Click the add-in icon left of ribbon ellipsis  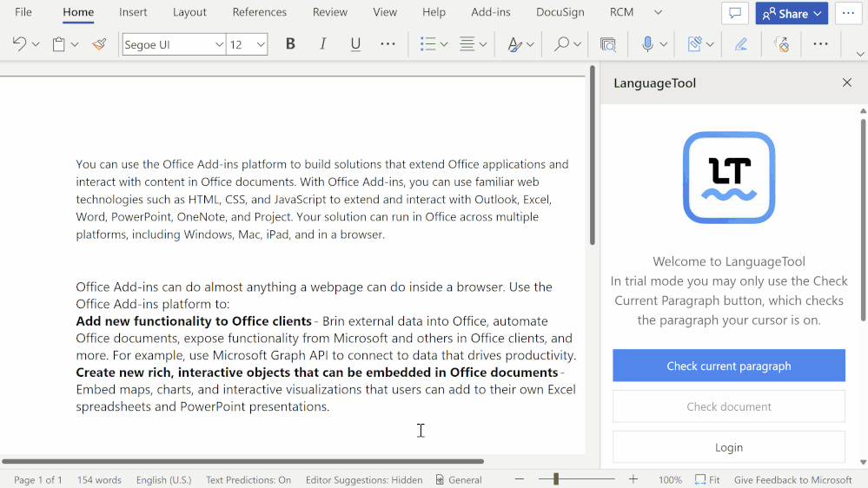(782, 44)
